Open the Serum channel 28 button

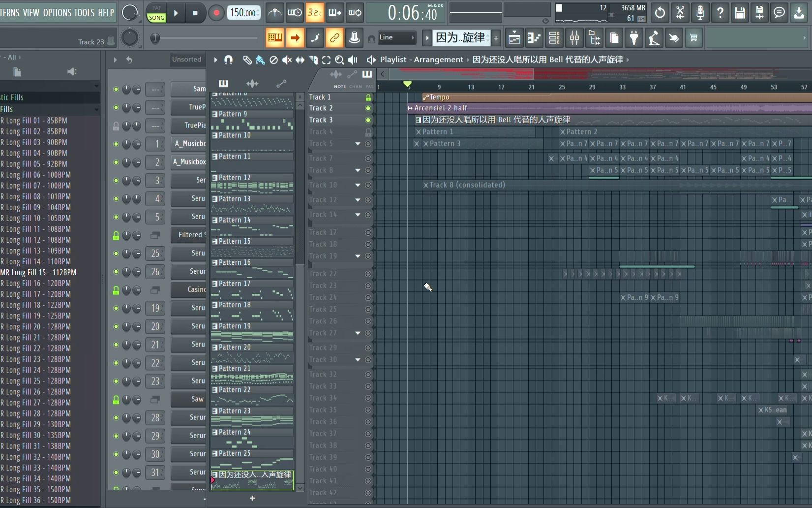click(x=188, y=417)
